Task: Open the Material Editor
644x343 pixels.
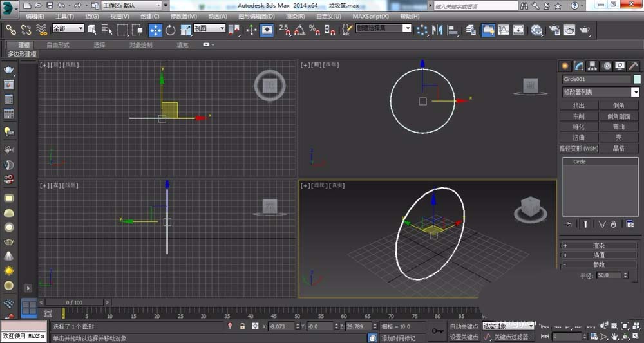Action: (x=536, y=30)
